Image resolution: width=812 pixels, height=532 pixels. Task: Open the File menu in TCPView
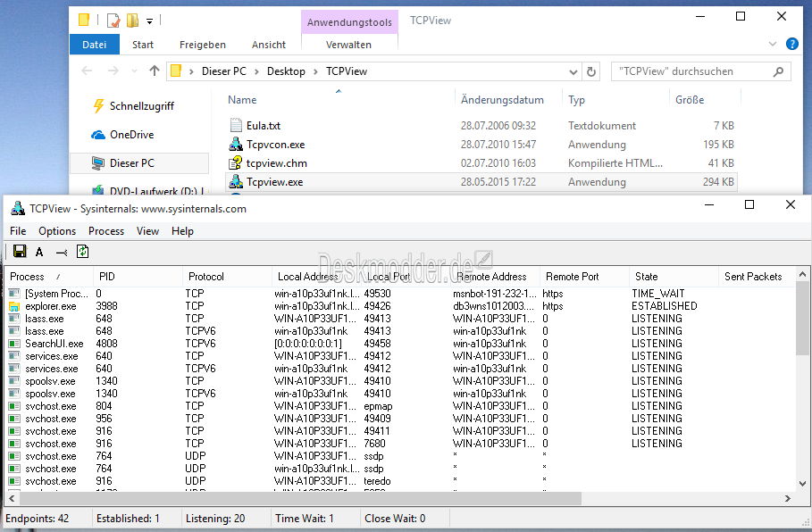pos(18,231)
